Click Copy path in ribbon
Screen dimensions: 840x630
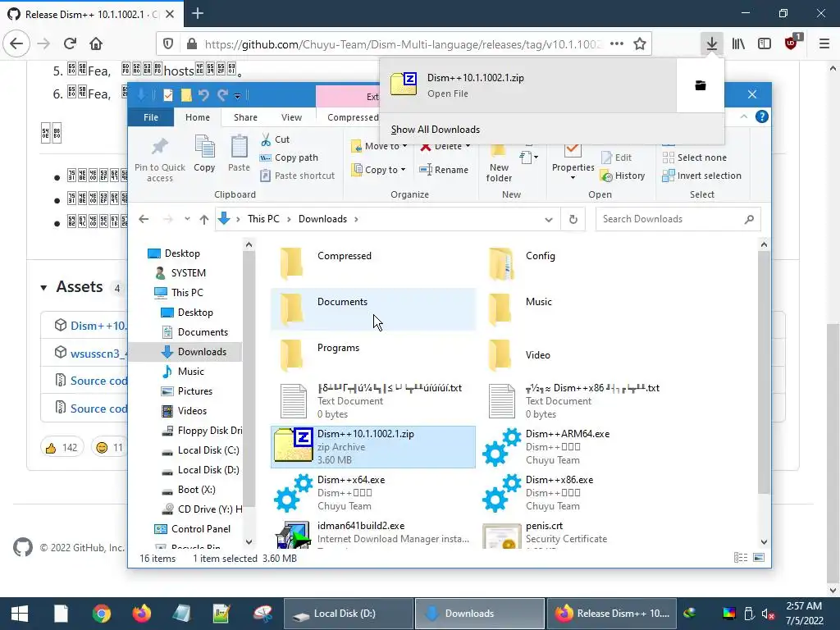[290, 157]
